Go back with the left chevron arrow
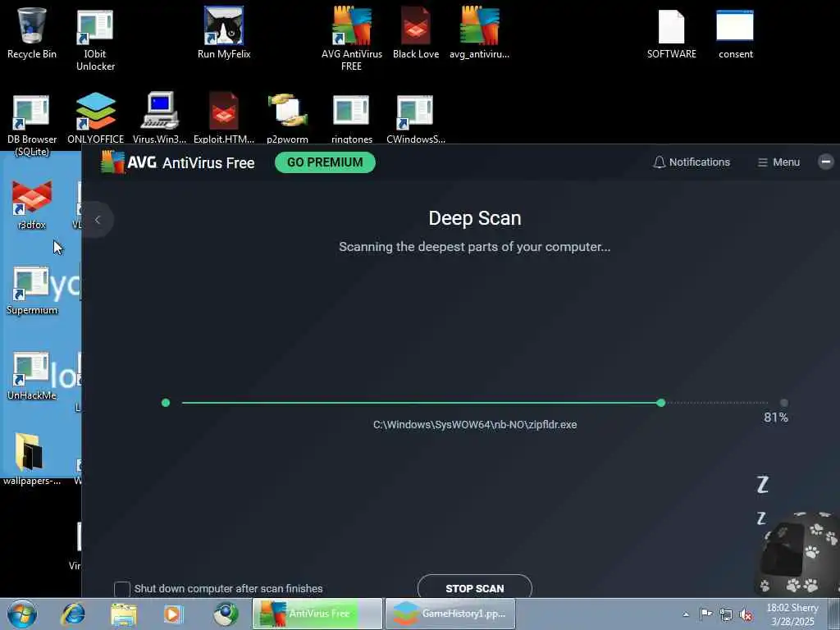The height and width of the screenshot is (630, 840). (98, 220)
